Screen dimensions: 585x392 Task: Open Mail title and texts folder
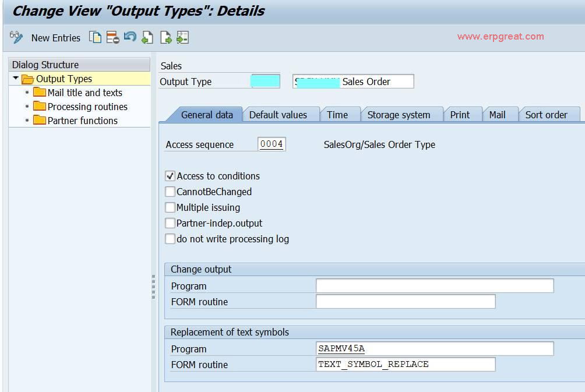tap(84, 93)
